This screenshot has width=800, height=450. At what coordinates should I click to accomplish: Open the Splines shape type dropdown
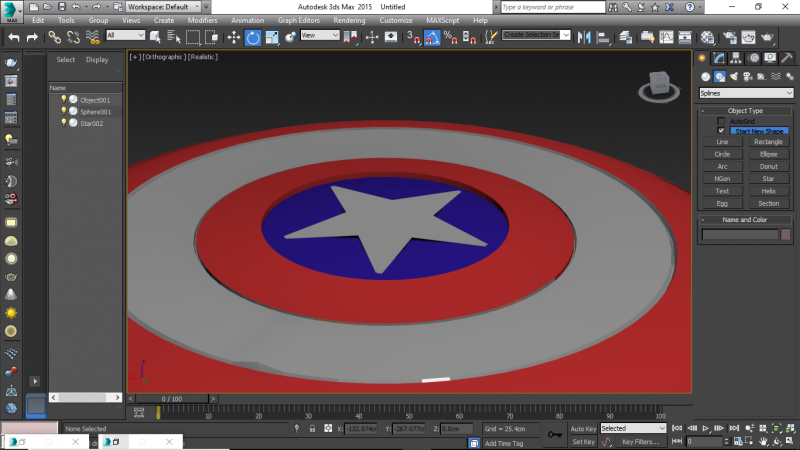tap(746, 93)
